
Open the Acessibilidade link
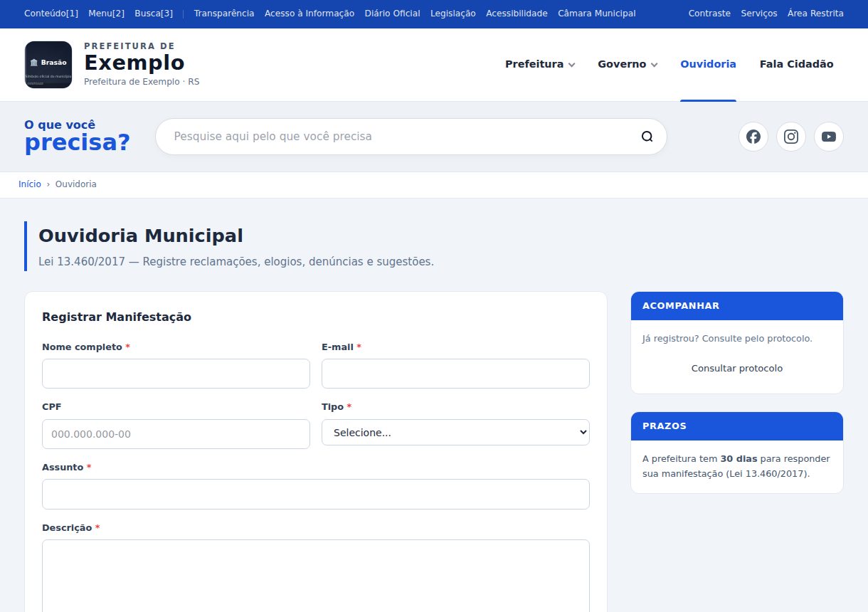coord(517,14)
